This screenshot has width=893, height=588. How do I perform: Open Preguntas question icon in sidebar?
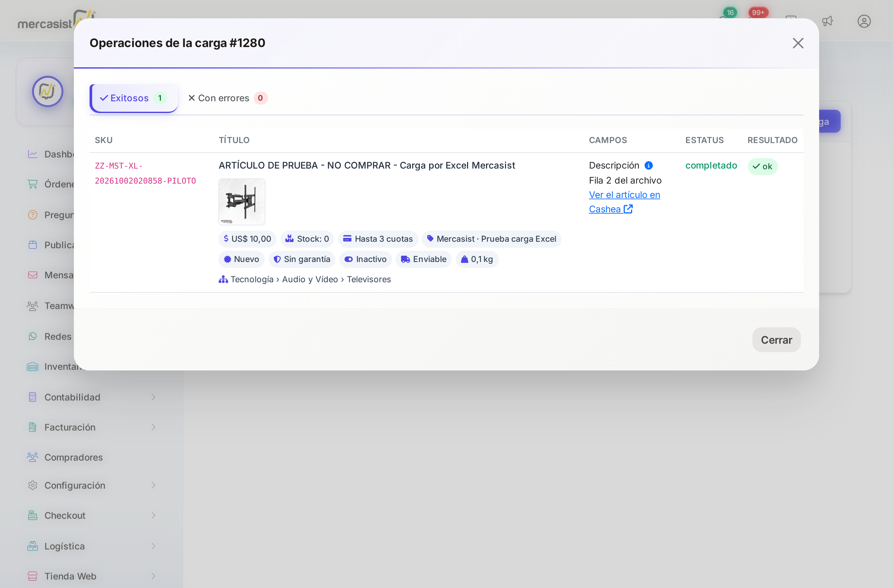tap(33, 215)
